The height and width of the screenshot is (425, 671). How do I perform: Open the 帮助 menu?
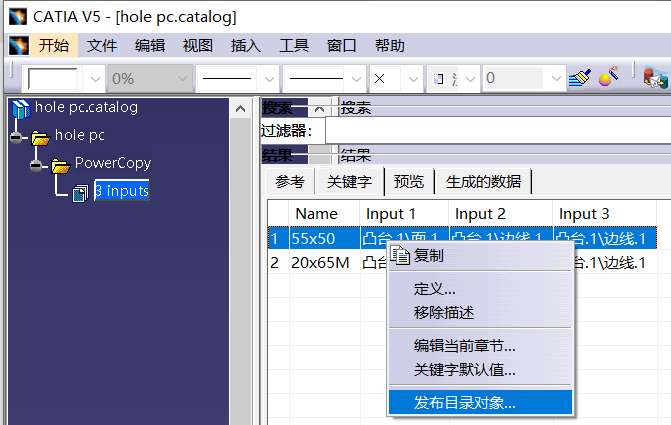[390, 45]
